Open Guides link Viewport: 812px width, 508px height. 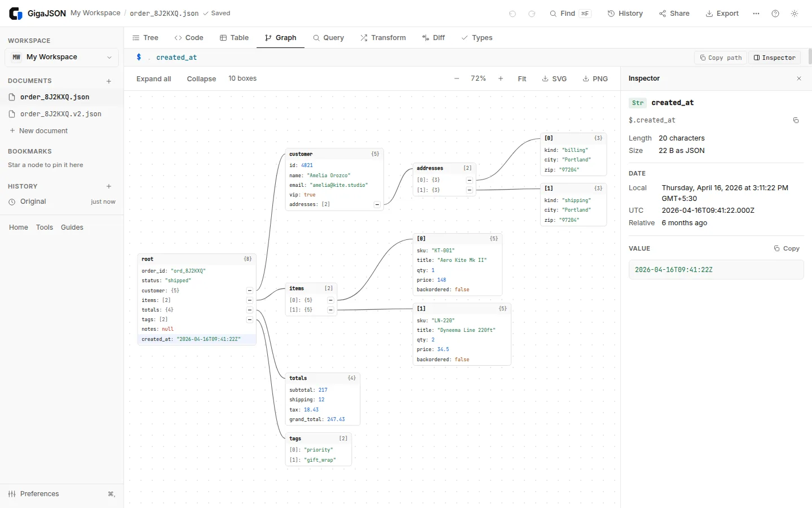click(x=72, y=227)
